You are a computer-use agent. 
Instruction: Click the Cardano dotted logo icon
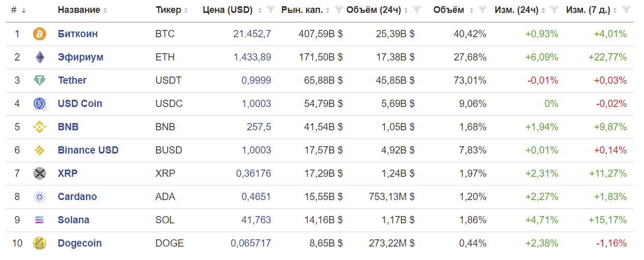[40, 197]
